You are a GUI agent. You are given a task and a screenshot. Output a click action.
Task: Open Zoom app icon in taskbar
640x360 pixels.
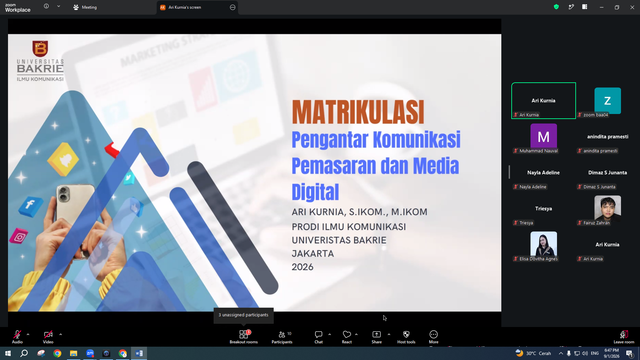[x=90, y=353]
